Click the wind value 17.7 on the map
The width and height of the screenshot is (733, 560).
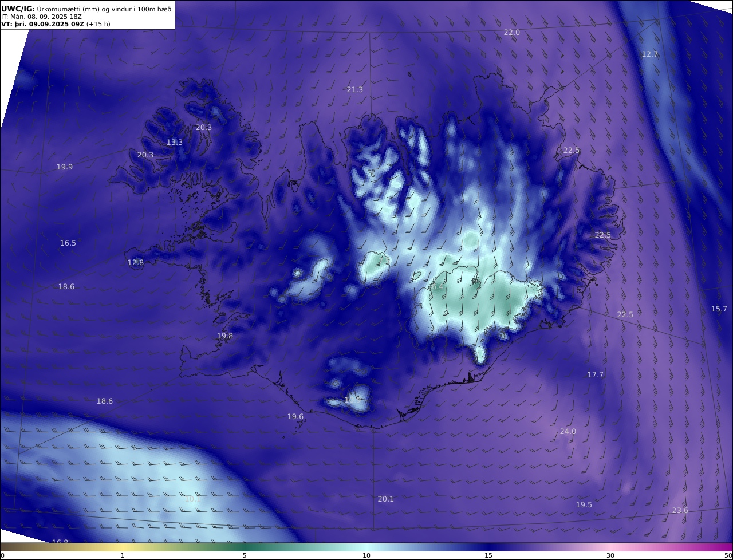click(596, 375)
